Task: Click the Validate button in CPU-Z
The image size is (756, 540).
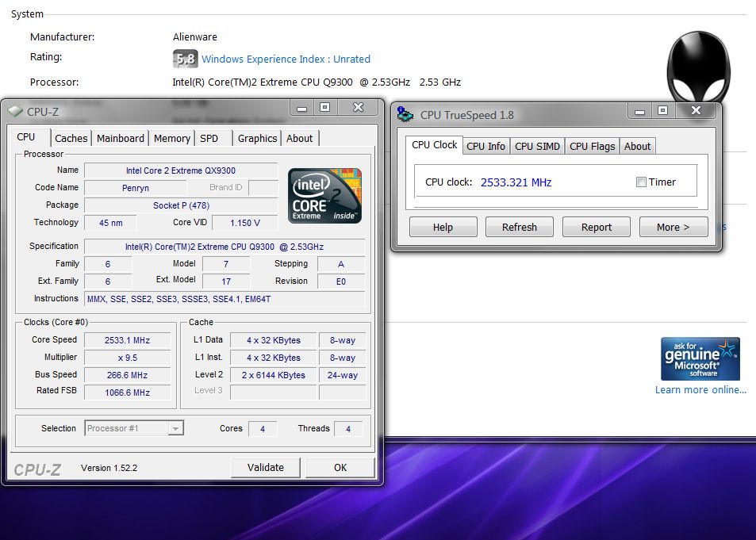Action: pos(266,467)
